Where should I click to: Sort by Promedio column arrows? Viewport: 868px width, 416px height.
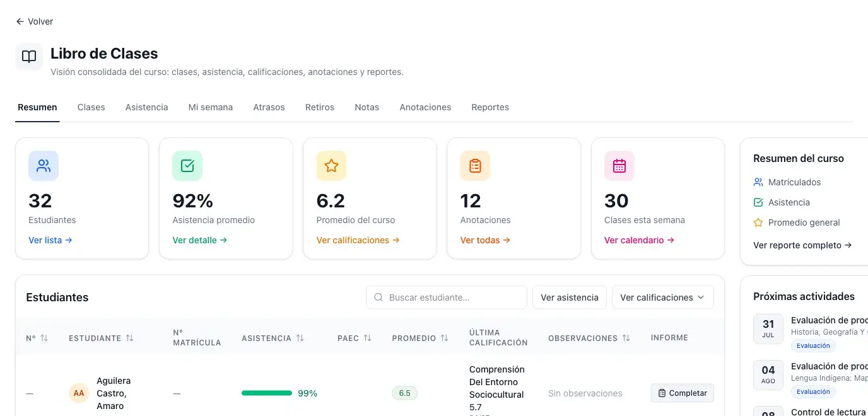(444, 338)
